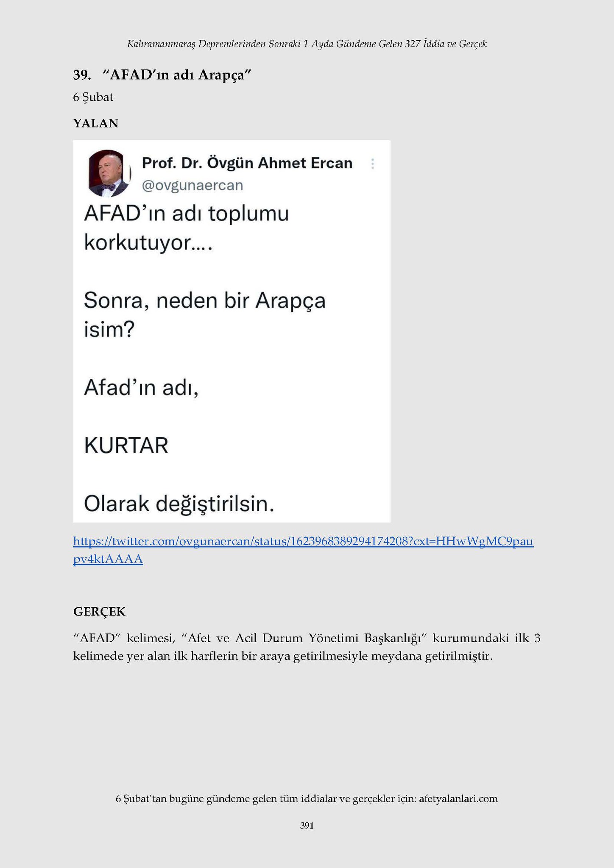
Task: Click the tweet text AFAD'ın adı toplumu
Action: (x=187, y=214)
